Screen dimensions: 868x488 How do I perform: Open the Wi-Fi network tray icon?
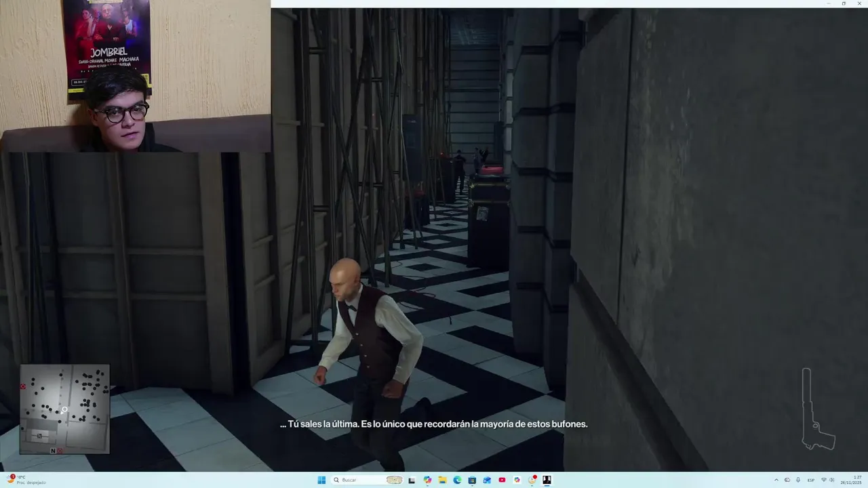[x=824, y=480]
